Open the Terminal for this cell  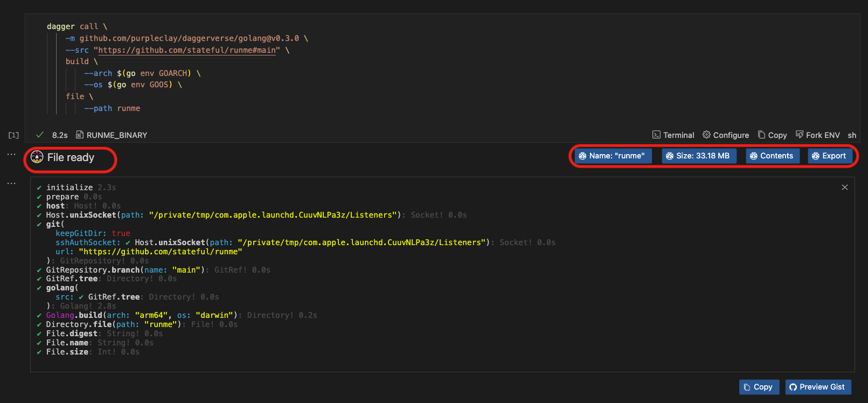(x=673, y=135)
